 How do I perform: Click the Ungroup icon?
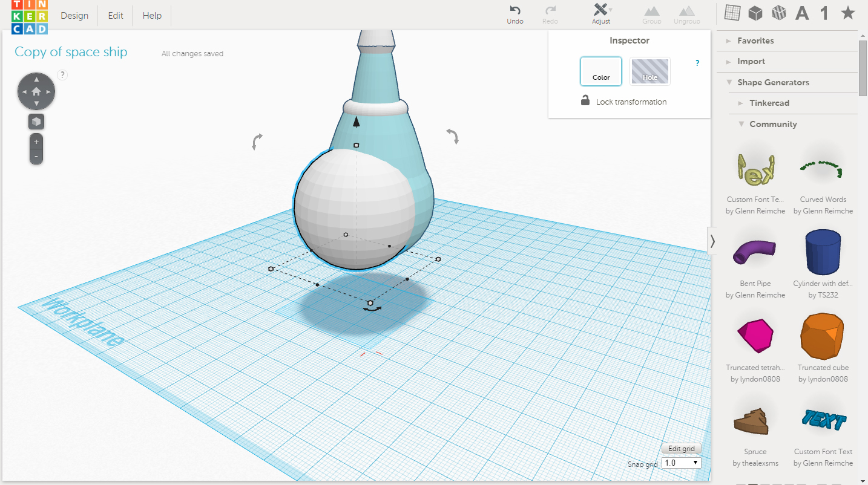point(686,15)
